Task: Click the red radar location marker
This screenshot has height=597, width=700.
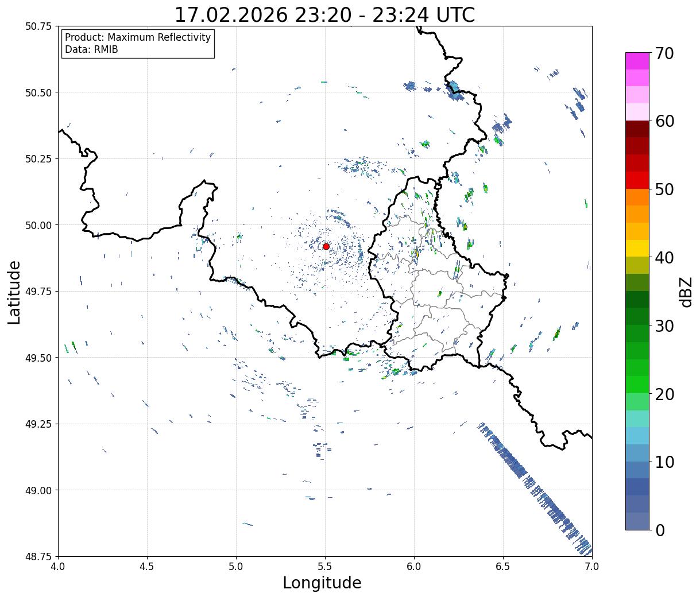Action: (x=326, y=246)
